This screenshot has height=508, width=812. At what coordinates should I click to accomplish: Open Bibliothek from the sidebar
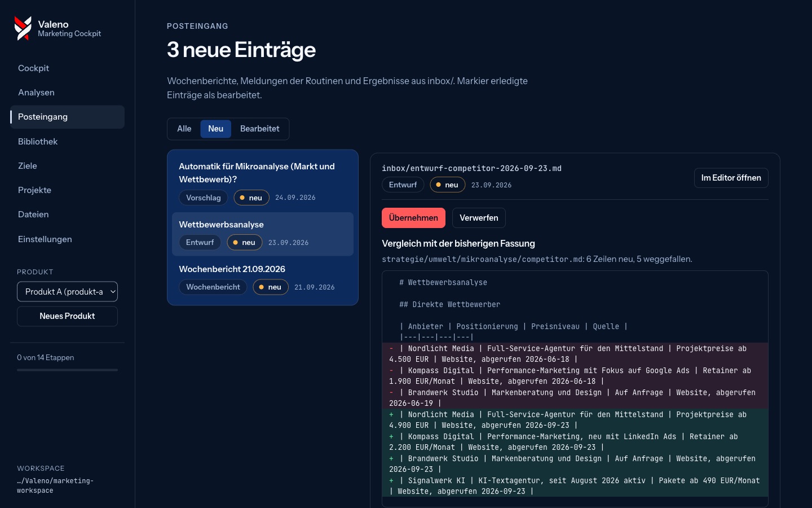click(x=67, y=142)
